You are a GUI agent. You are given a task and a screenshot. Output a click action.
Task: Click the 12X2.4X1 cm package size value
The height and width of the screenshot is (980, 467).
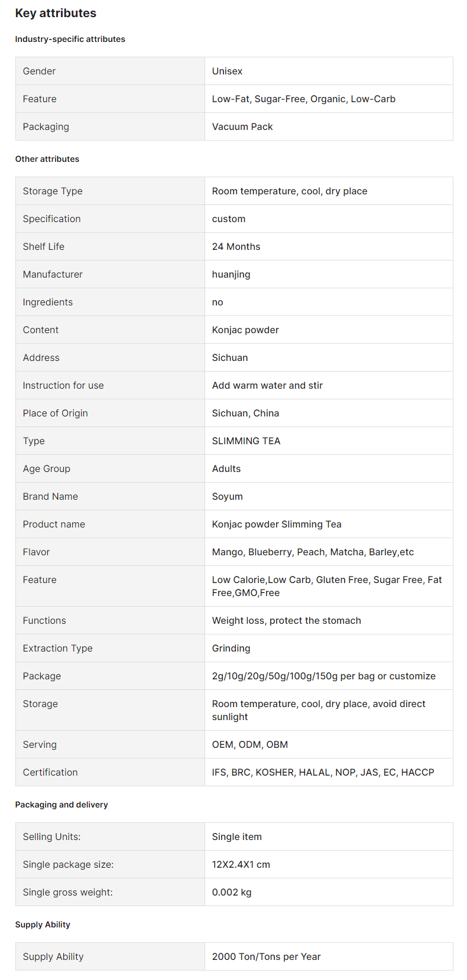241,864
